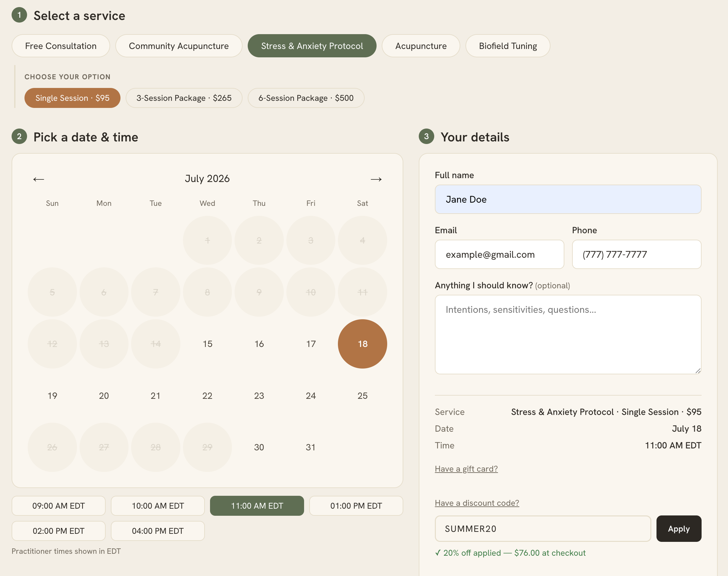Viewport: 728px width, 576px height.
Task: Click the discount code field with SUMMER20
Action: coord(543,528)
